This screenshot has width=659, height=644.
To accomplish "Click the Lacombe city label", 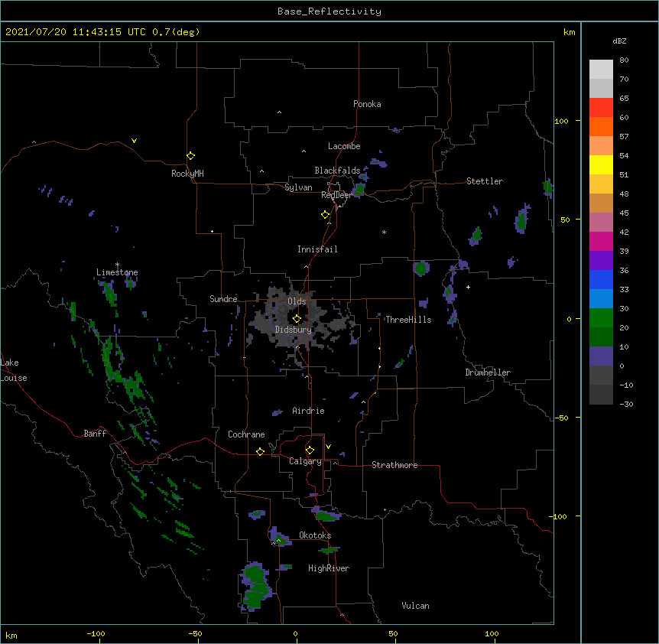I will (344, 146).
